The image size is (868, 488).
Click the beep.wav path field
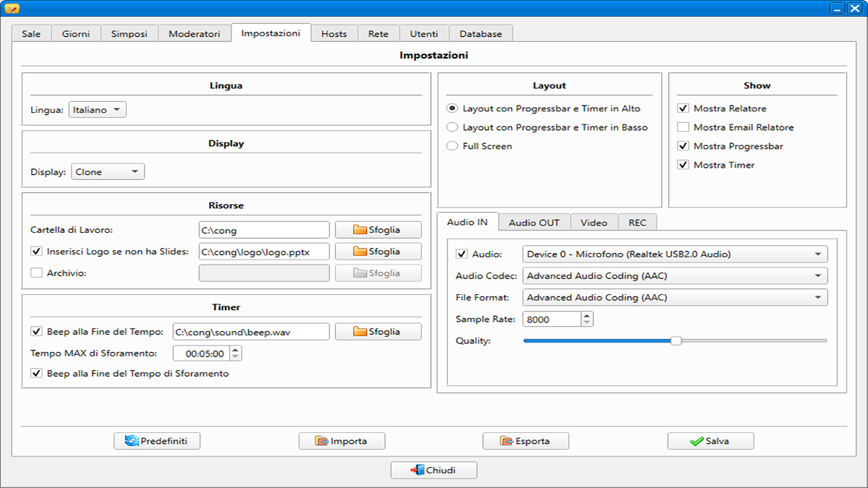point(251,331)
